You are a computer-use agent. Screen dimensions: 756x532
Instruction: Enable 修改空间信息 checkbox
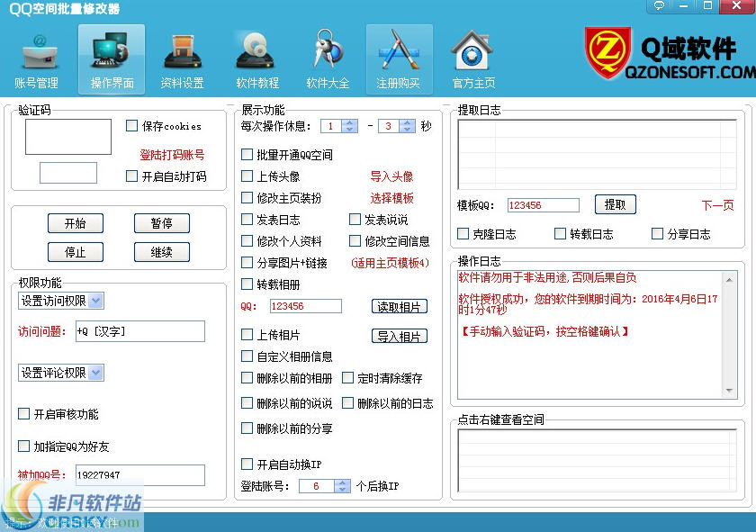[x=355, y=240]
